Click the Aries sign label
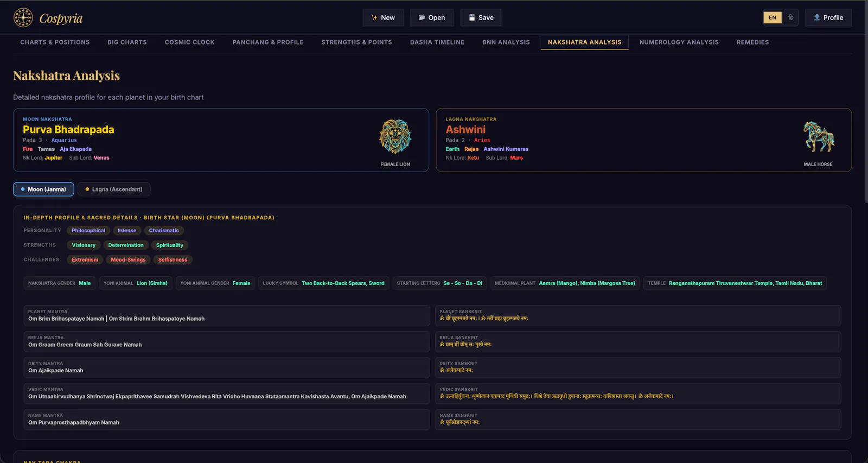 click(x=482, y=141)
